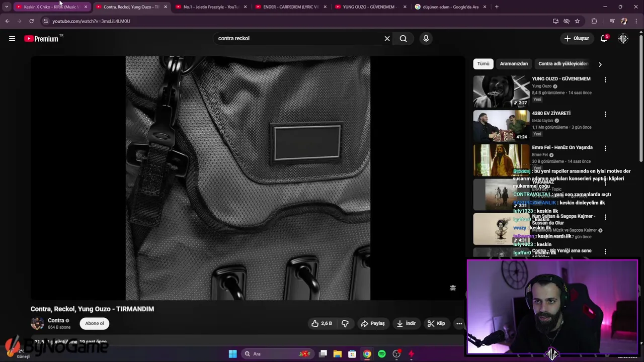Click the Emre Fel - Henüz On Yaşında title
This screenshot has width=644, height=362.
[562, 147]
